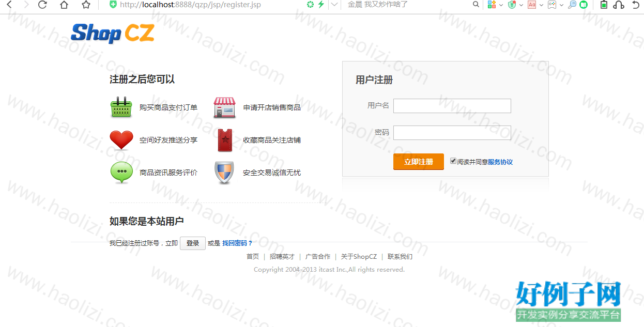Viewport: 644px width, 327px height.
Task: Click the ShopCZ logo
Action: 113,33
